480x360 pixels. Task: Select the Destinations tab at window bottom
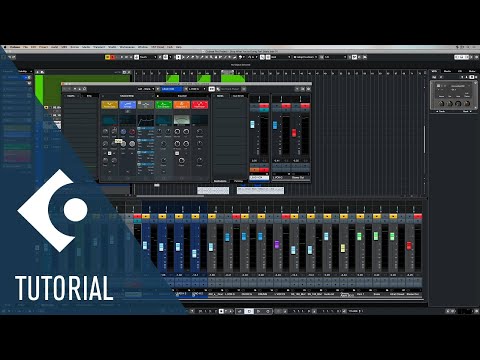[x=220, y=181]
